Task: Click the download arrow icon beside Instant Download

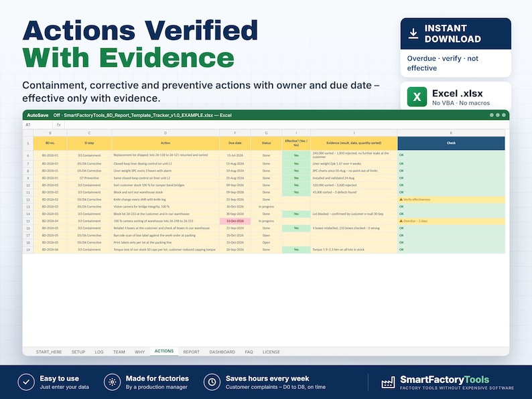Action: pyautogui.click(x=413, y=33)
